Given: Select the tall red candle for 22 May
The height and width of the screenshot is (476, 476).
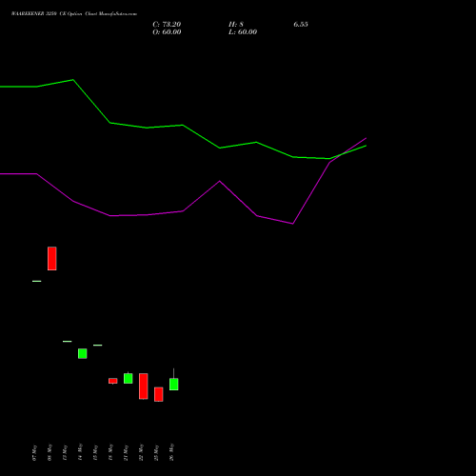Looking at the screenshot, I should pyautogui.click(x=144, y=387).
